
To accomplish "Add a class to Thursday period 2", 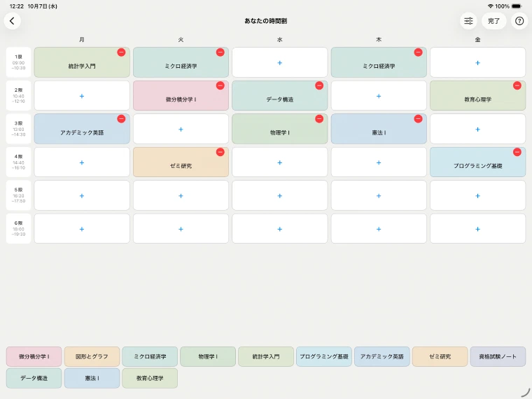I will point(379,96).
